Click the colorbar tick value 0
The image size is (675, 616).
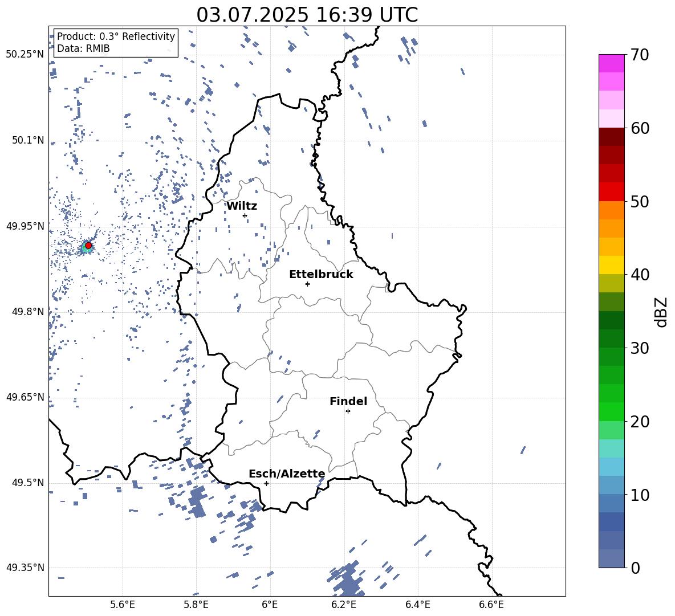pyautogui.click(x=635, y=568)
